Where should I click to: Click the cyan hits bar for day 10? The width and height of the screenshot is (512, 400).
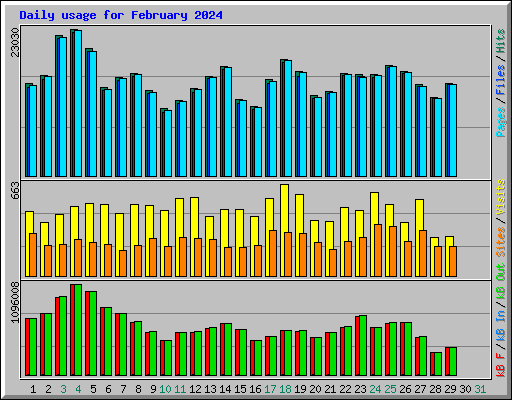click(x=168, y=143)
